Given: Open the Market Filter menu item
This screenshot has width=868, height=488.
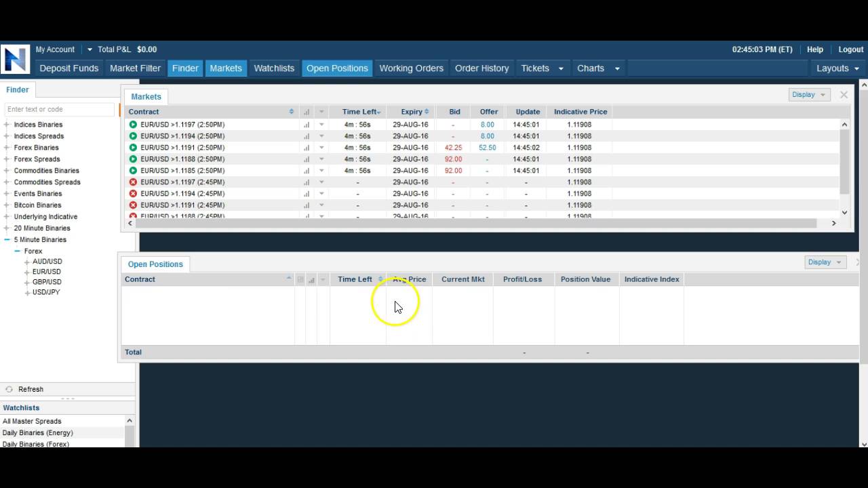Looking at the screenshot, I should (136, 68).
